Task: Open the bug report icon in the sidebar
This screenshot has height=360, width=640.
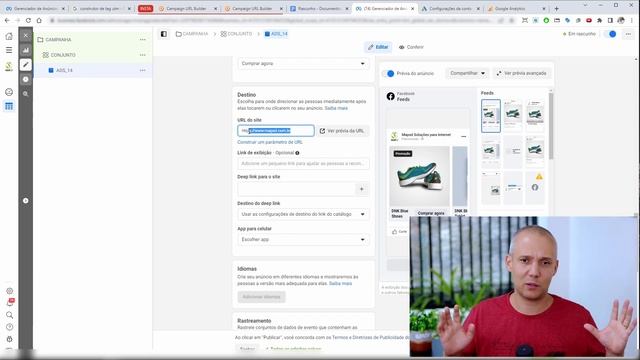Action: click(9, 339)
